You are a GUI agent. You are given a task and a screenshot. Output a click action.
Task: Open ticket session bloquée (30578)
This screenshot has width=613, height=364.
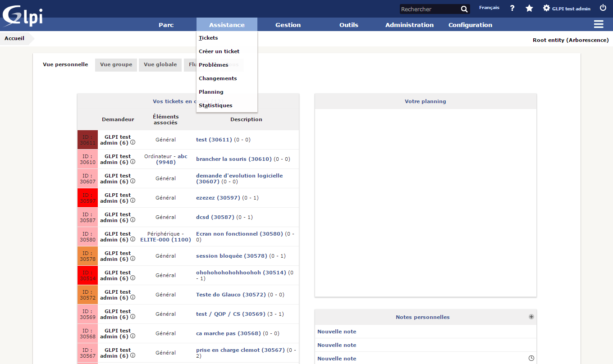pos(232,256)
